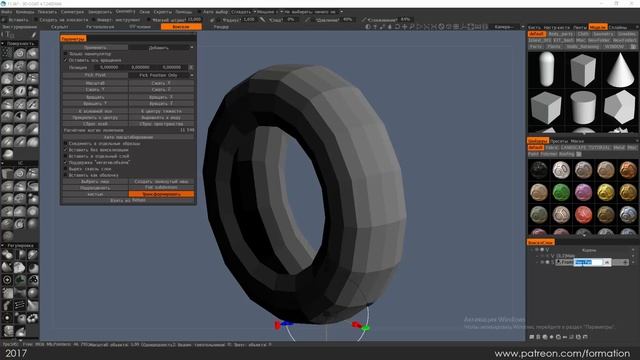This screenshot has width=640, height=360.
Task: Toggle 'Оставить оси вращения' checkbox
Action: pos(66,60)
